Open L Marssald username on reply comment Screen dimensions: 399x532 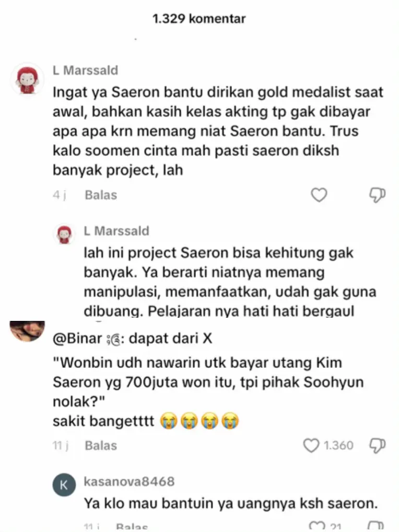click(116, 230)
